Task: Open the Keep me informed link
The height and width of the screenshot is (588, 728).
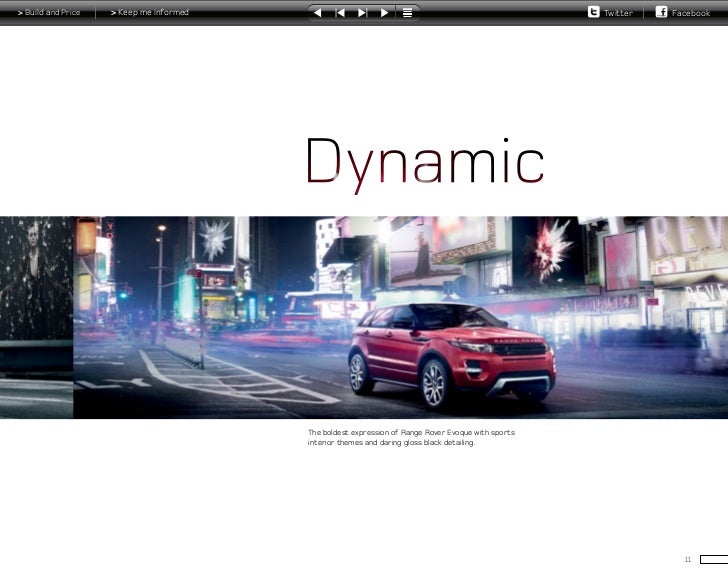Action: click(150, 13)
